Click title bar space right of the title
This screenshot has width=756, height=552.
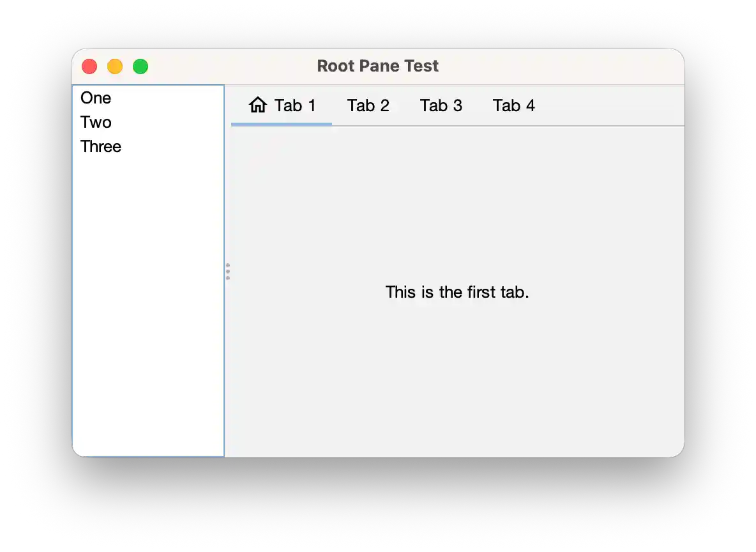coord(562,66)
